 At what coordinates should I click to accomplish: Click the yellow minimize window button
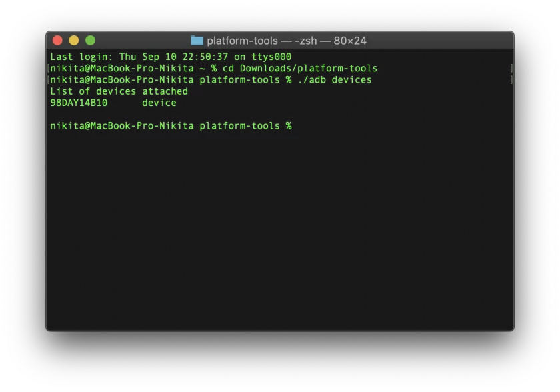click(74, 41)
